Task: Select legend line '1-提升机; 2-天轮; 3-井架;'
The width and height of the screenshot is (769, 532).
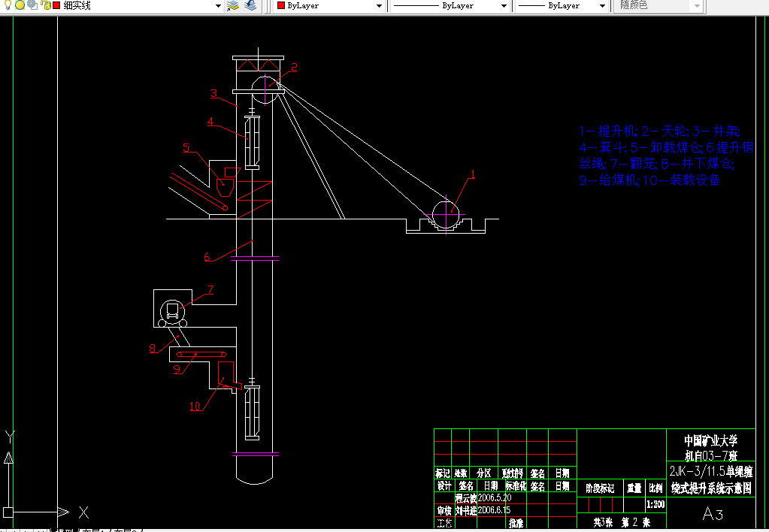Action: click(659, 131)
